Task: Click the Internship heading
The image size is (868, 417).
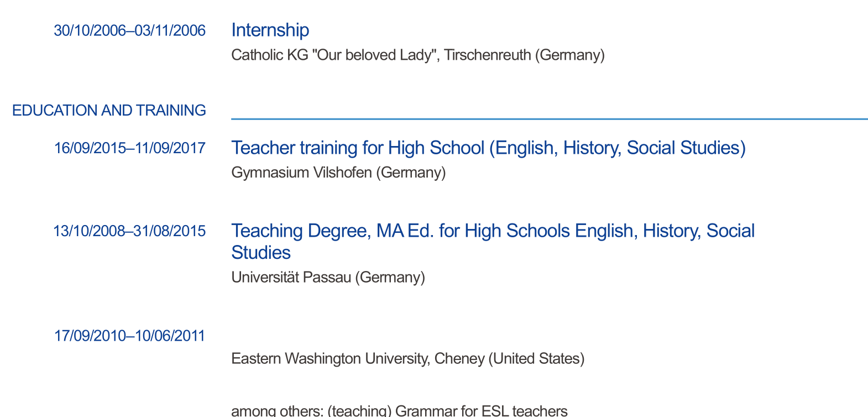Action: pos(270,30)
